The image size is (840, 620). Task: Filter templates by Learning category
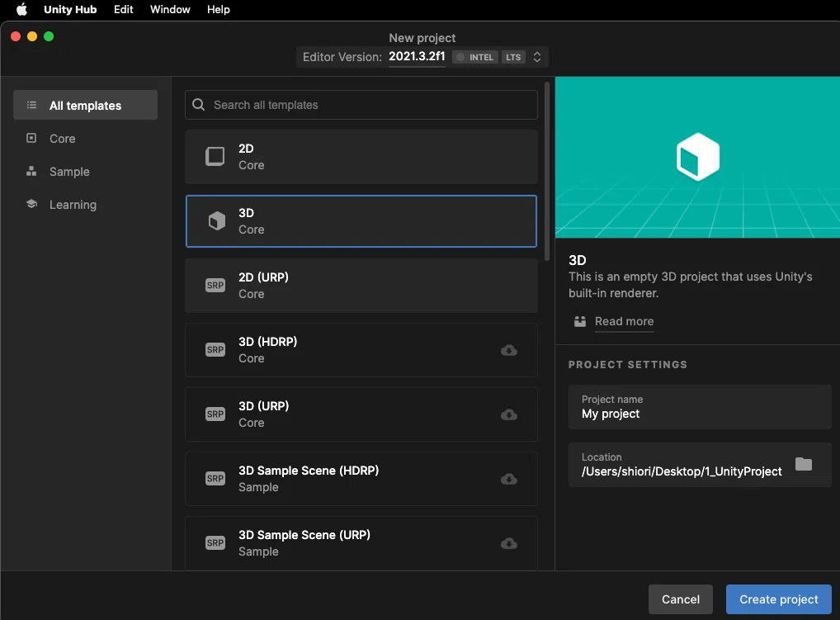pos(85,205)
